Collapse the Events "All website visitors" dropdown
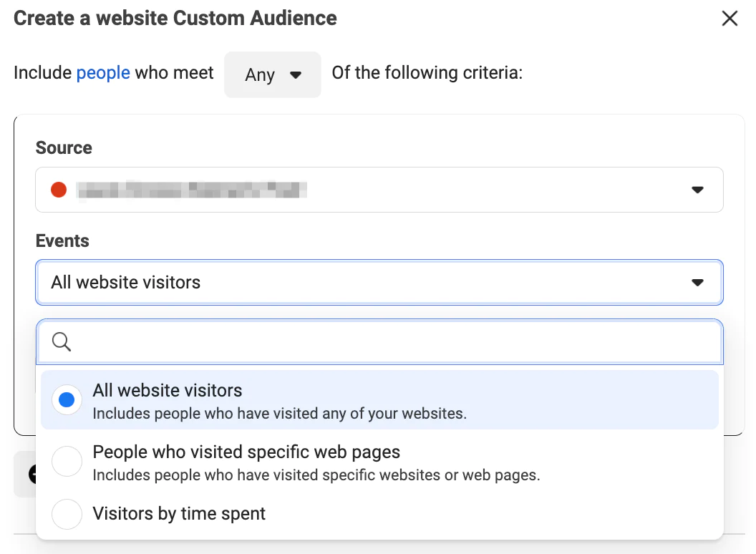756x554 pixels. (379, 283)
